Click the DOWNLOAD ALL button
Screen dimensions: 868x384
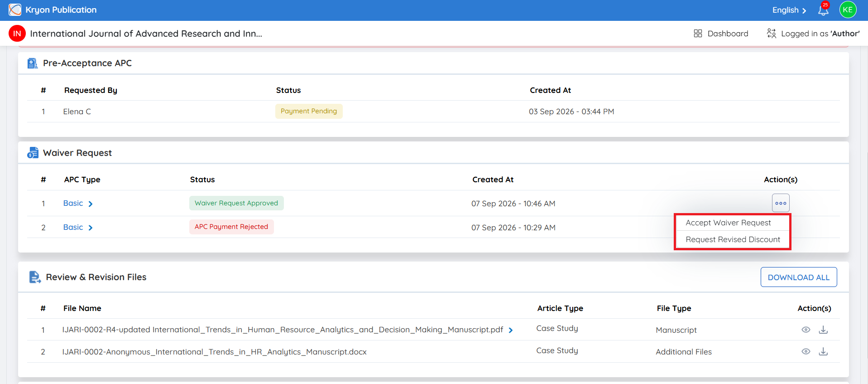(x=799, y=277)
